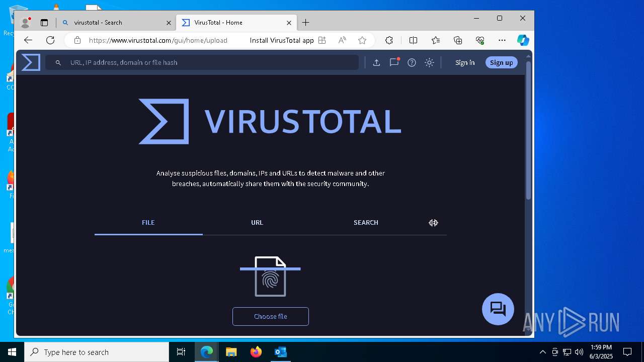The image size is (644, 362).
Task: Open the tab actions menu icon
Action: pyautogui.click(x=44, y=23)
